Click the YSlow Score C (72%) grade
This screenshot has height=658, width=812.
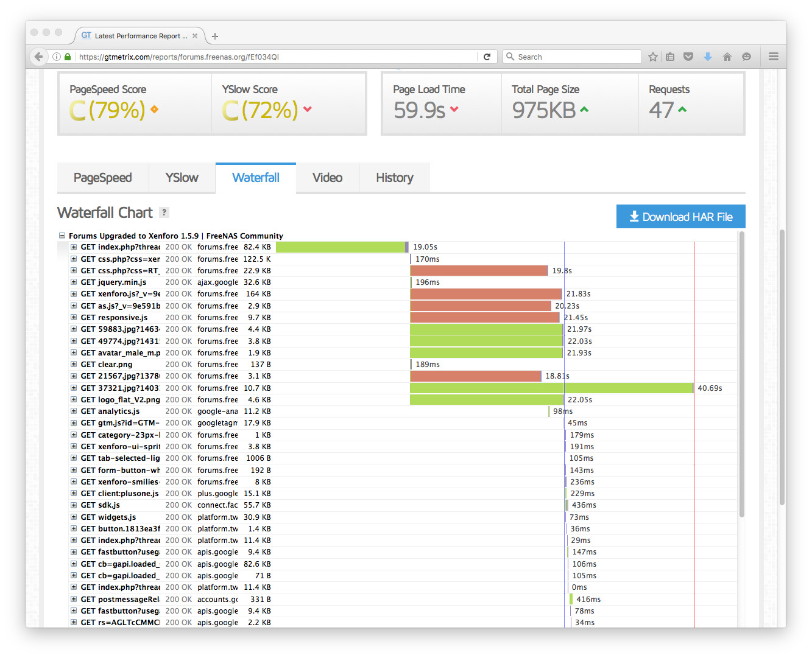pos(260,110)
